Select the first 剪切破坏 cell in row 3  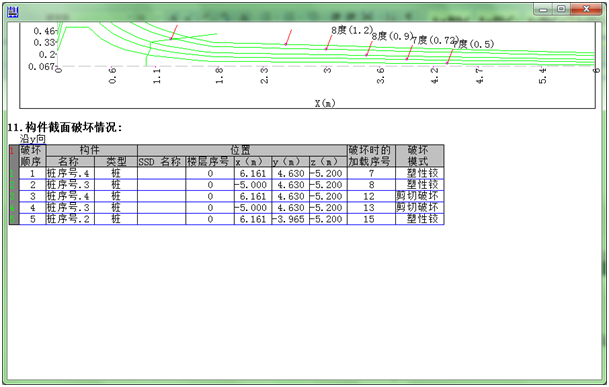point(419,196)
